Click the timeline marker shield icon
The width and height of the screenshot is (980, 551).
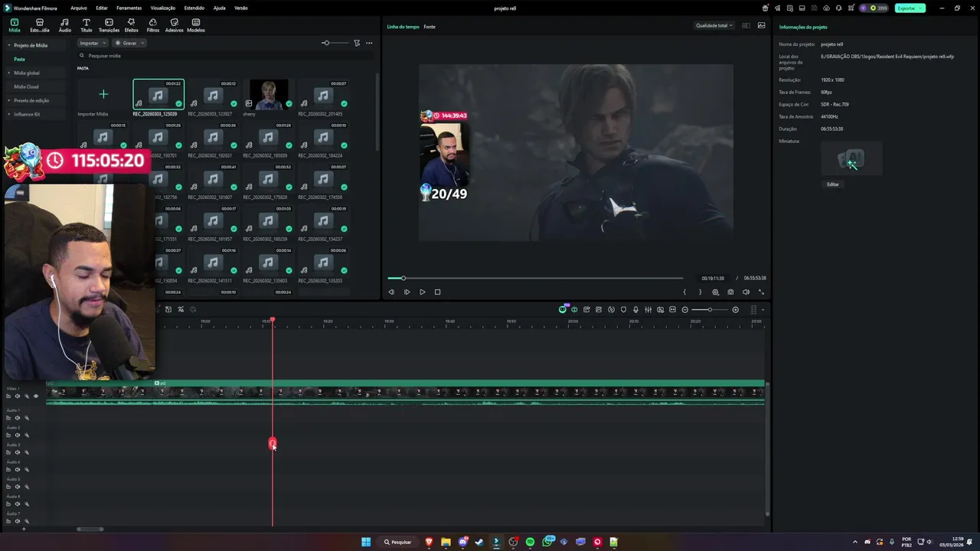pos(623,309)
